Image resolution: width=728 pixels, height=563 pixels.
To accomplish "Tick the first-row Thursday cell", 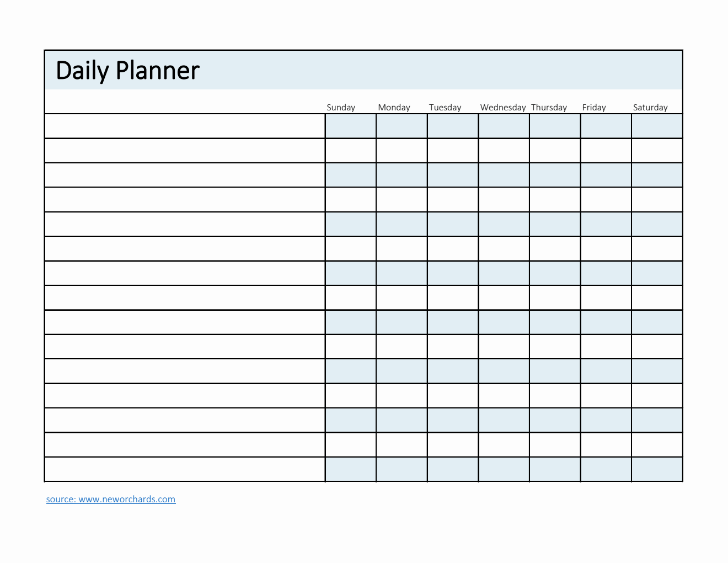I will coord(555,126).
